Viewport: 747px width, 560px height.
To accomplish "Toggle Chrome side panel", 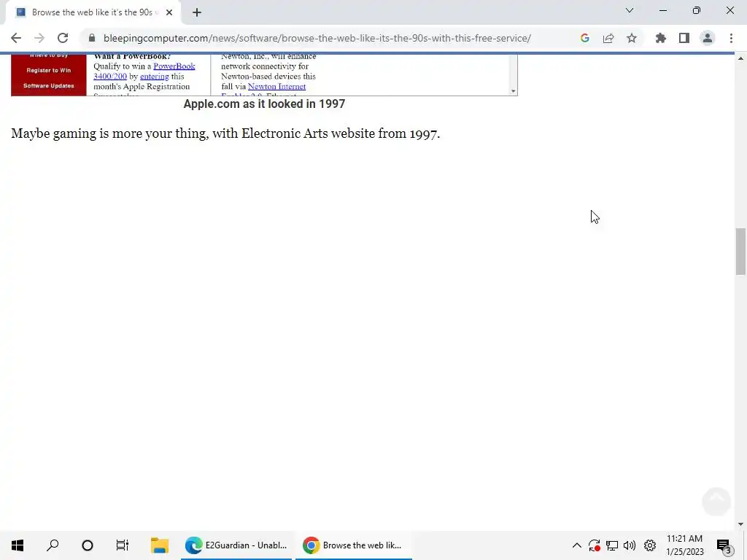I will click(x=684, y=38).
